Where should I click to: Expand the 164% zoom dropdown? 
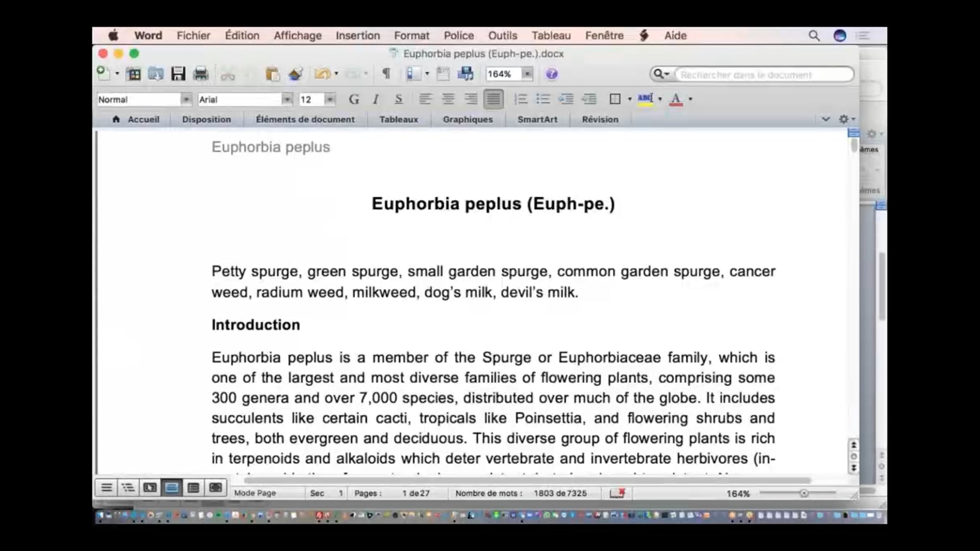click(527, 74)
